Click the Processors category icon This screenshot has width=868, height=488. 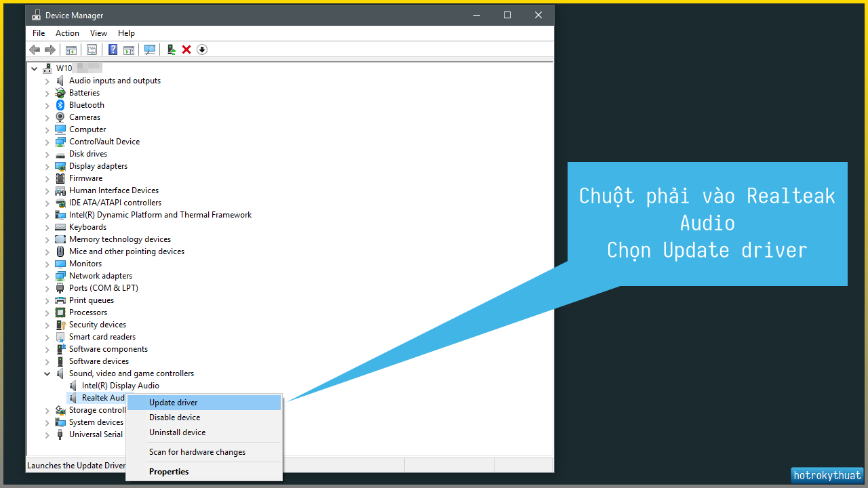(60, 312)
